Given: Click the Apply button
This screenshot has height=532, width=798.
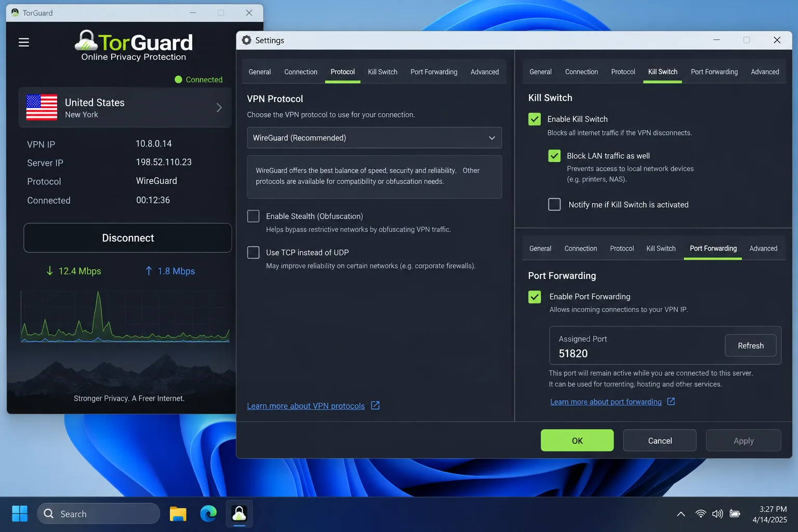Looking at the screenshot, I should coord(743,441).
